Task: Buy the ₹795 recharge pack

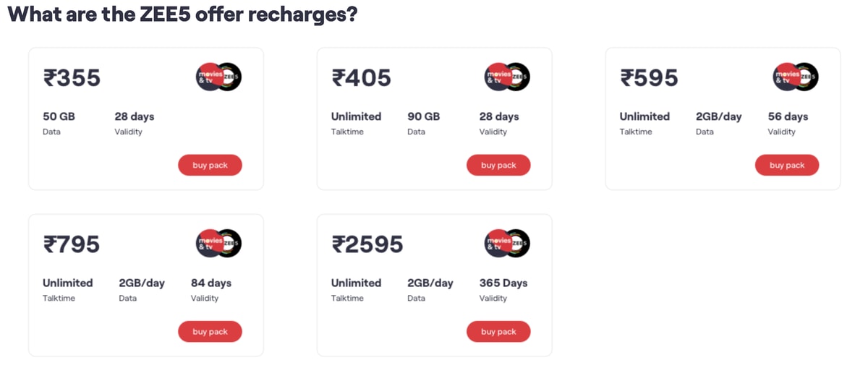Action: click(x=210, y=332)
